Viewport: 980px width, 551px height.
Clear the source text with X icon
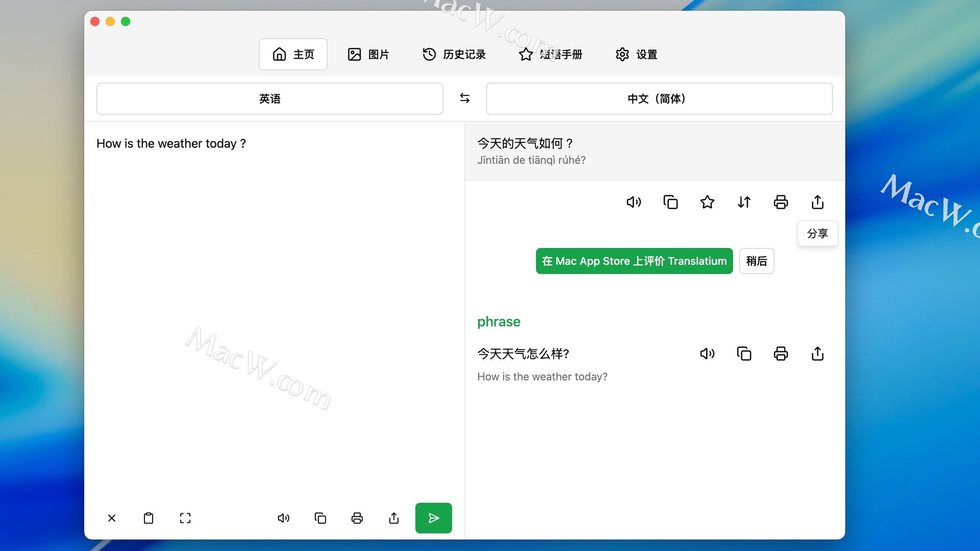112,518
